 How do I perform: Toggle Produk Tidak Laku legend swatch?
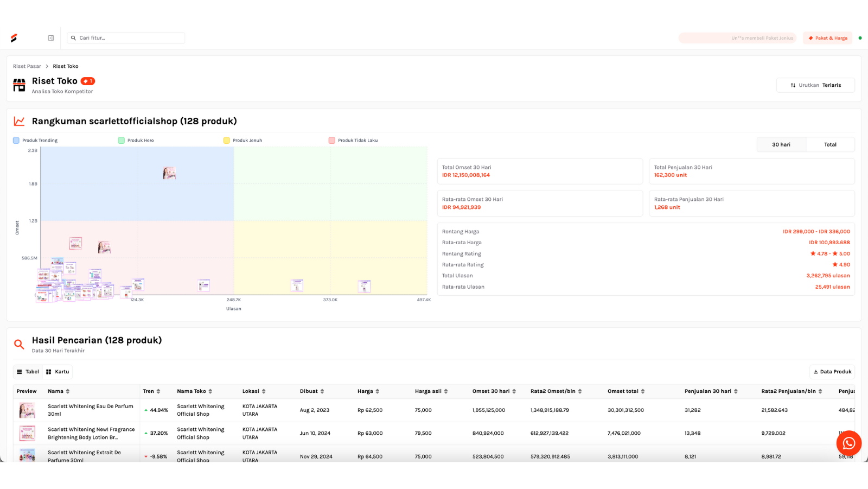point(332,141)
